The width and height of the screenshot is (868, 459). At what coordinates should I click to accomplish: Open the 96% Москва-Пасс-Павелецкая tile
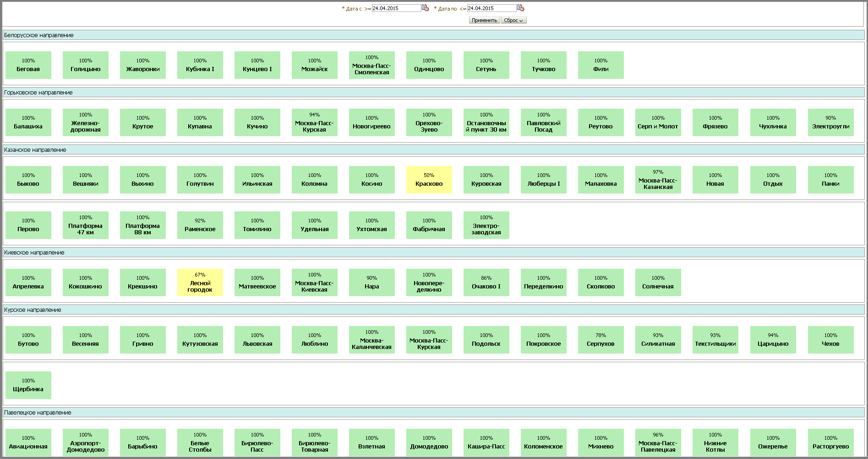tap(658, 442)
